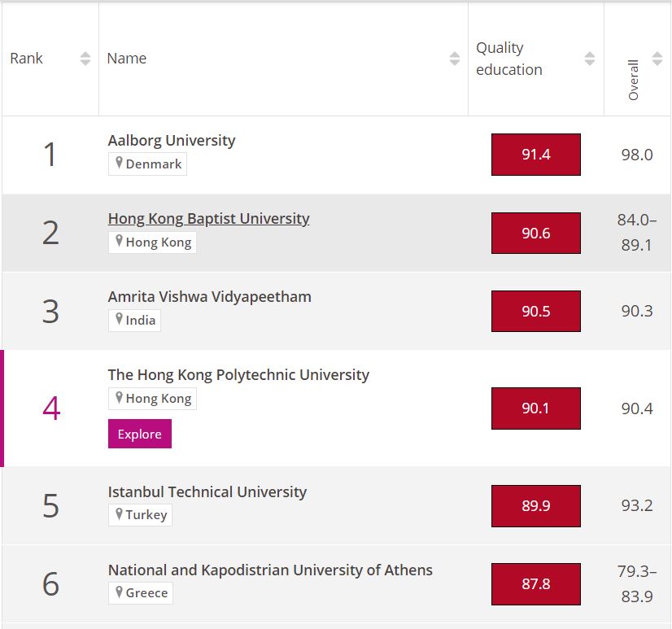
Task: Sort by Overall score arrows
Action: click(657, 59)
